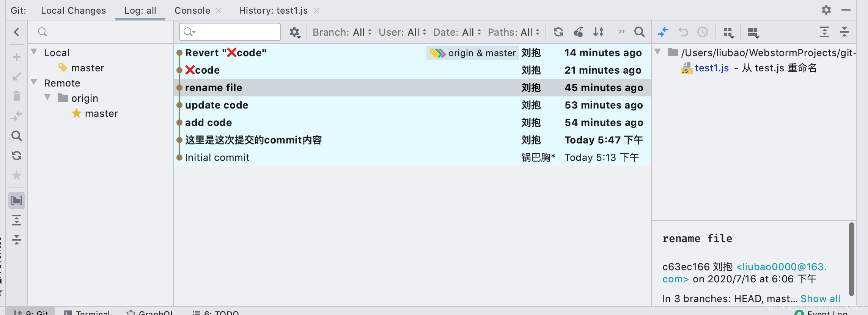Close the History: test1.js tab

[316, 11]
